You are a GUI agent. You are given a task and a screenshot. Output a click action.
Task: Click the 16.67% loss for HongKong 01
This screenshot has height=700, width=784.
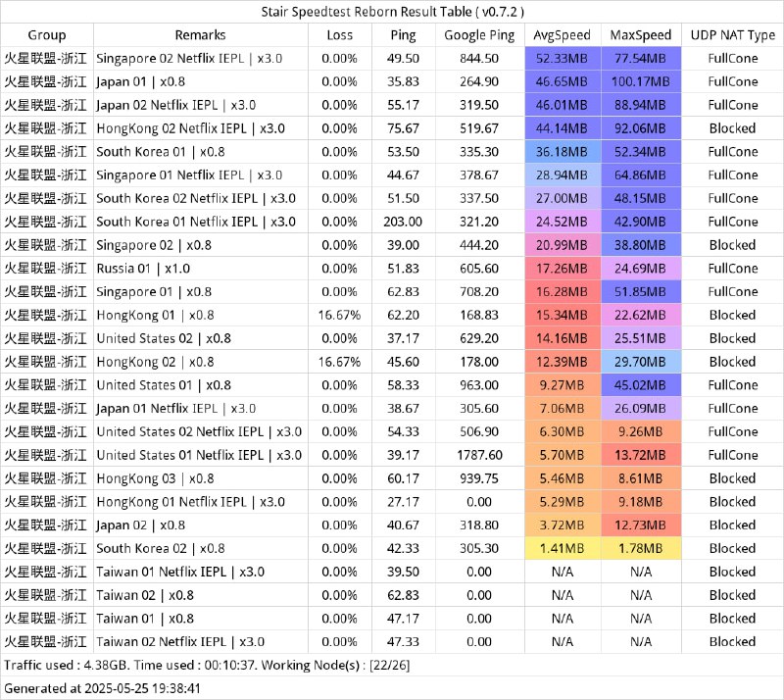point(339,316)
